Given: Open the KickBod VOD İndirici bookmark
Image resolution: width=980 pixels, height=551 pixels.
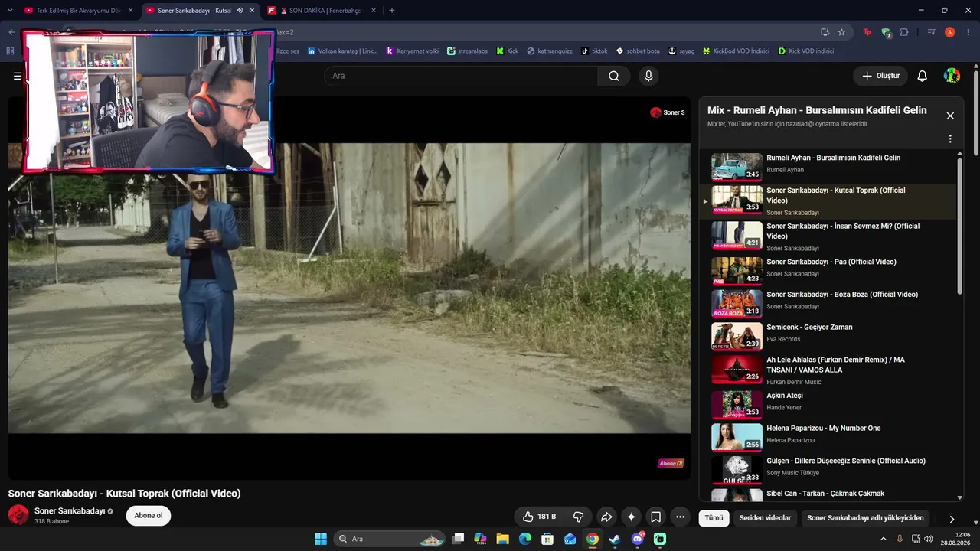Looking at the screenshot, I should [x=736, y=51].
